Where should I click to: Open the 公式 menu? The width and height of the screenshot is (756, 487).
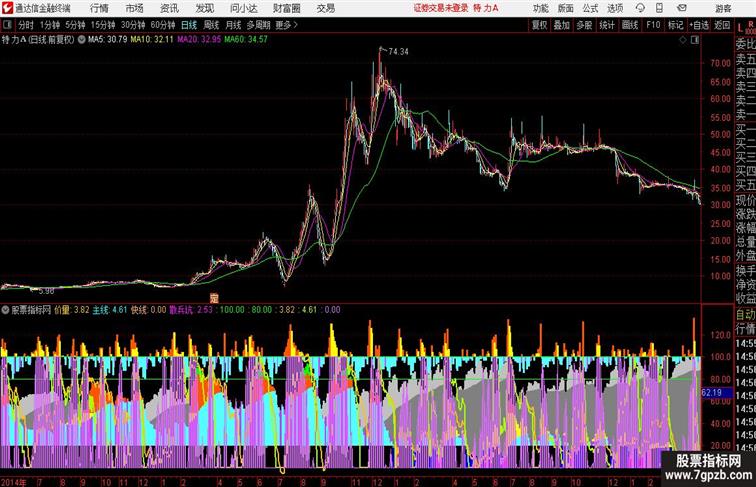590,8
